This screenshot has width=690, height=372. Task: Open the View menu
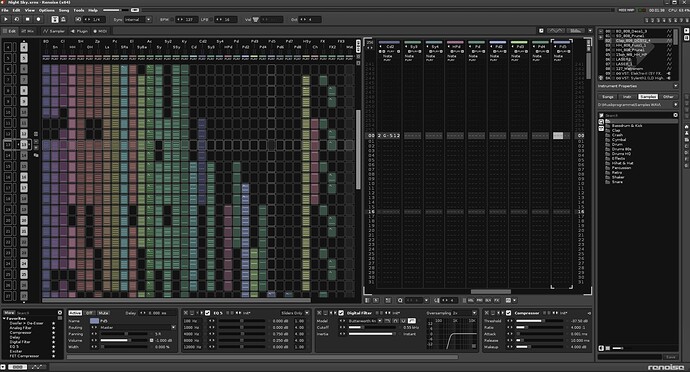[x=29, y=10]
